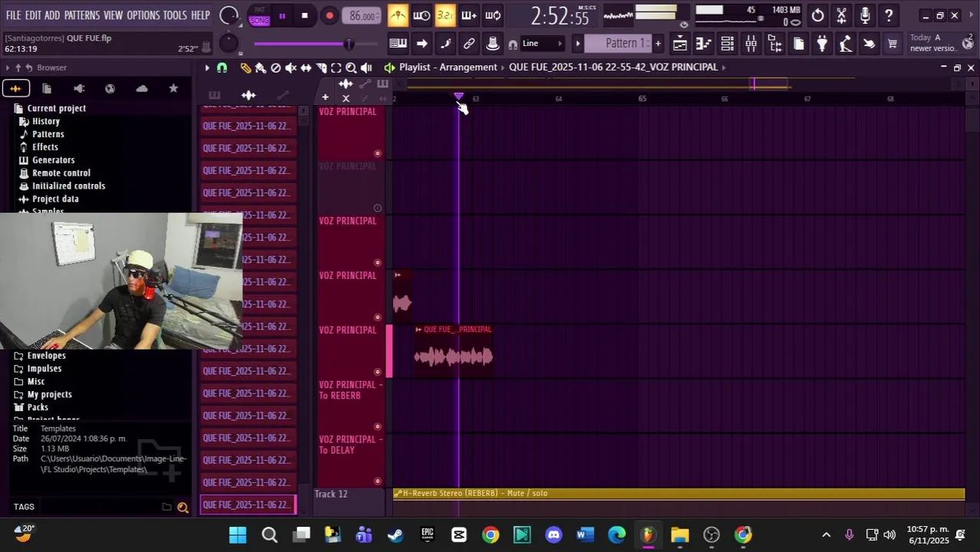This screenshot has width=980, height=552.
Task: Select the H-Reverb Stereo (REBERB) automation clip
Action: click(x=679, y=494)
